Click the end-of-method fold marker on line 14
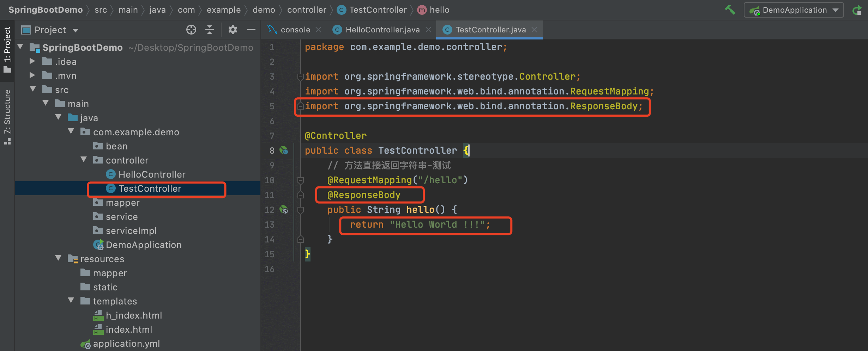The width and height of the screenshot is (868, 351). 300,239
